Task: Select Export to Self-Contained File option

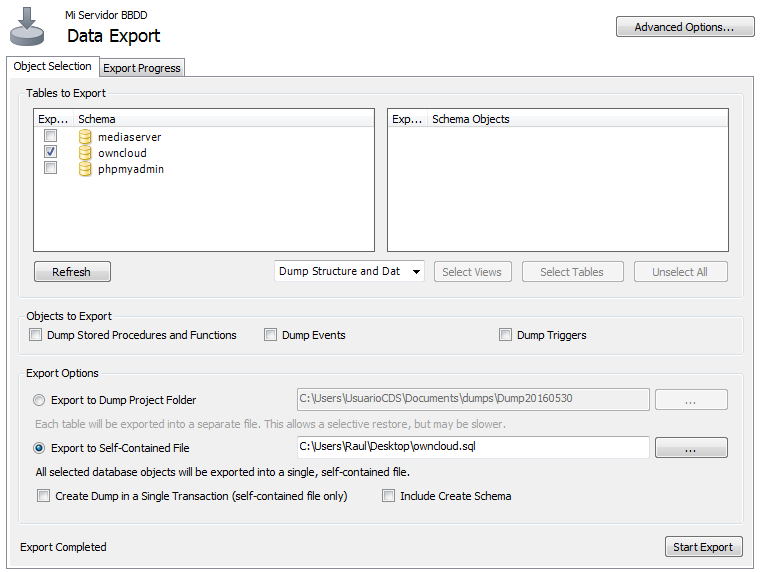Action: point(40,448)
